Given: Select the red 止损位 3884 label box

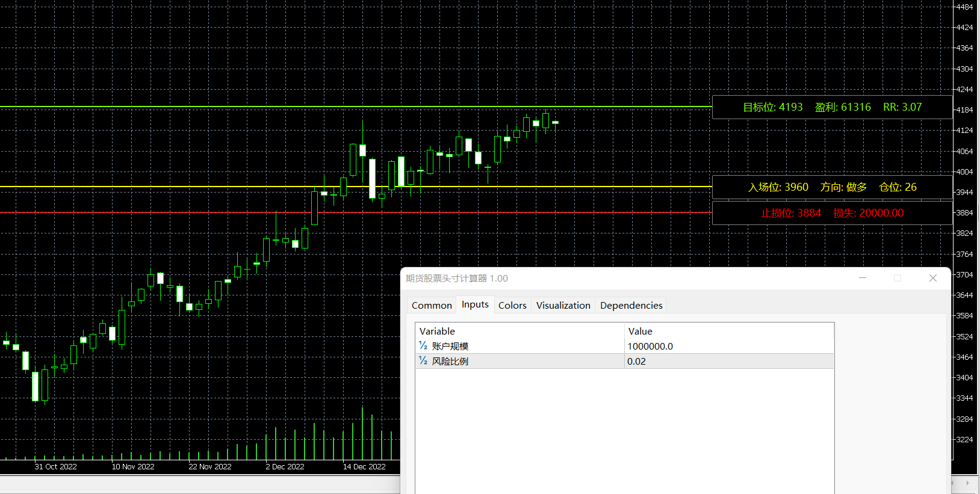Looking at the screenshot, I should [832, 213].
